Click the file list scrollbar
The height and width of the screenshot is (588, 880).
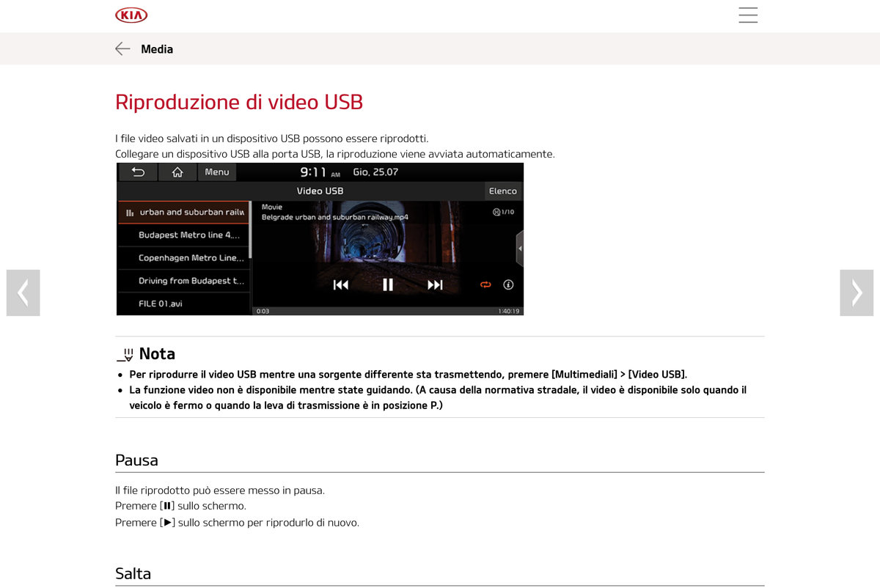[251, 229]
